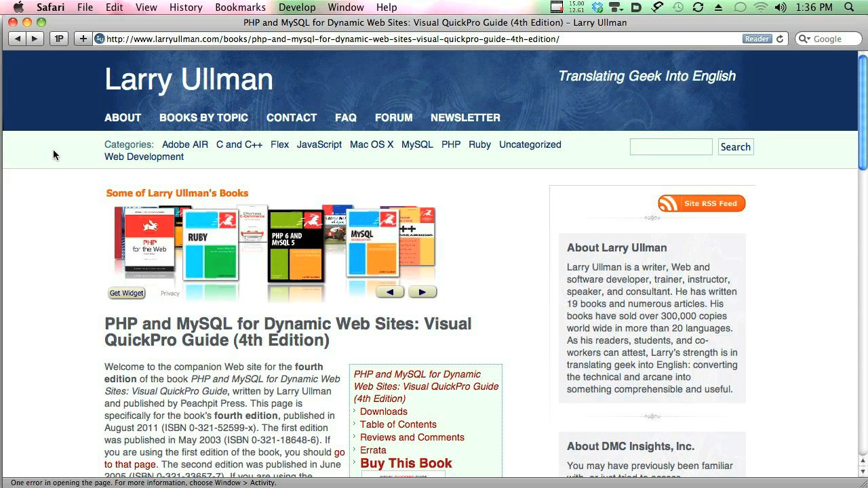Select the Ruby category
This screenshot has height=488, width=868.
[479, 144]
